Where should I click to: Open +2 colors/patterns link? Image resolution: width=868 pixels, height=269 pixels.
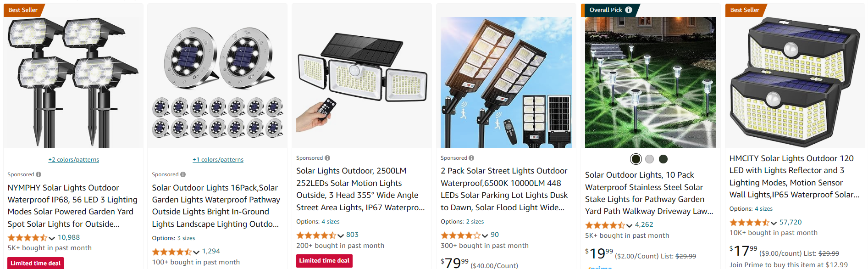tap(74, 160)
